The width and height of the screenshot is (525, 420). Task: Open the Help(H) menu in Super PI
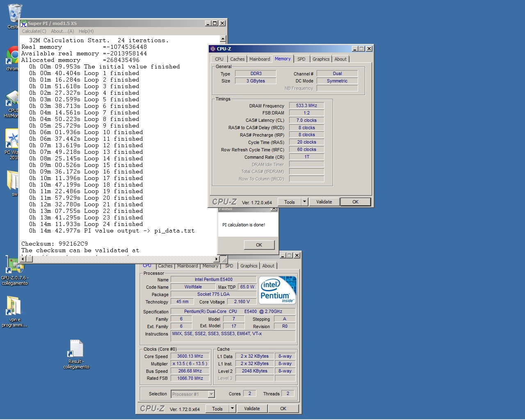(86, 31)
